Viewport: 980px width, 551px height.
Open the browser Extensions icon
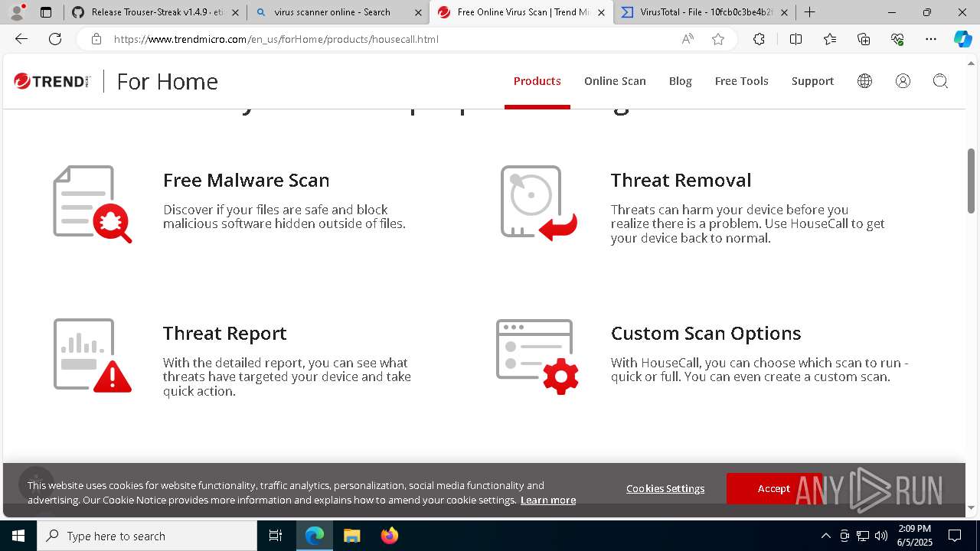pyautogui.click(x=759, y=39)
